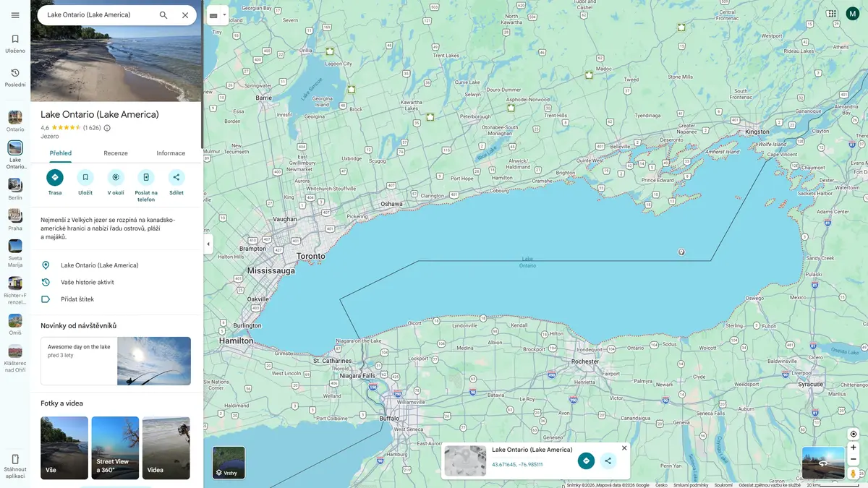Screen dimensions: 868x488
Task: Click the Mississauga city label
Action: point(271,270)
